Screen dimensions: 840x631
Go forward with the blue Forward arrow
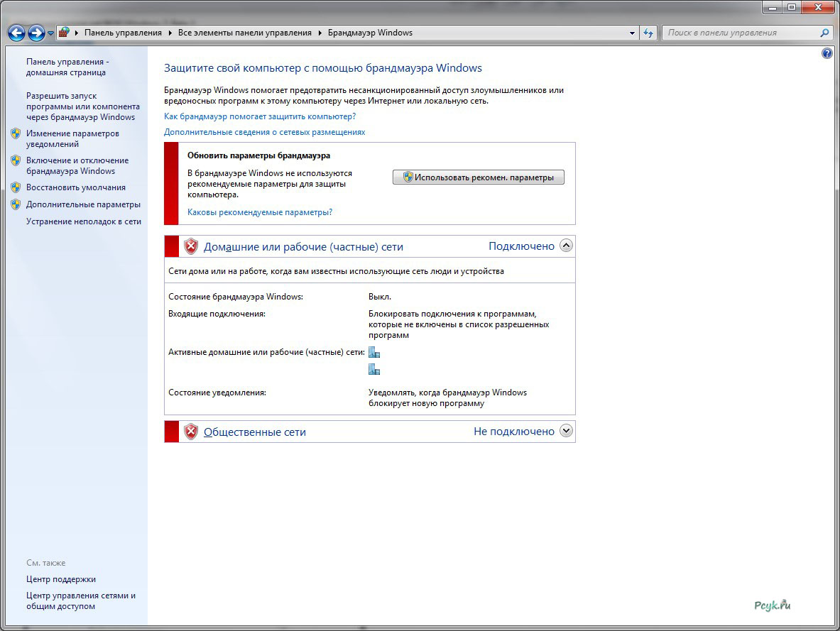(36, 33)
